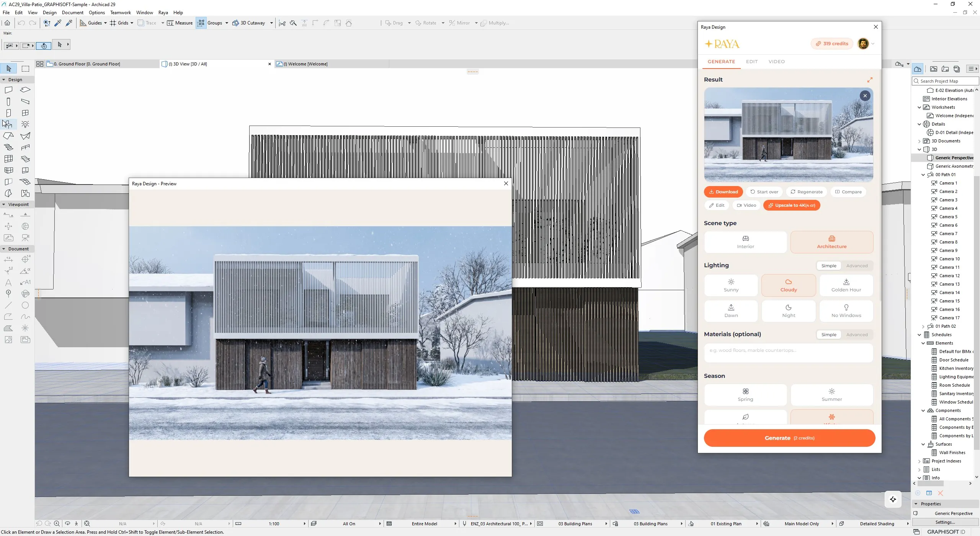
Task: Click the Undo arrow icon
Action: point(21,23)
